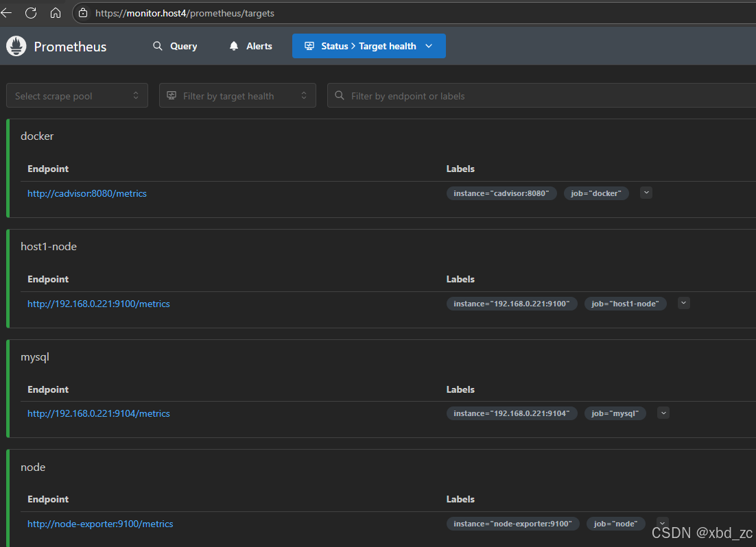Viewport: 756px width, 547px height.
Task: Click the browser back arrow
Action: [6, 13]
